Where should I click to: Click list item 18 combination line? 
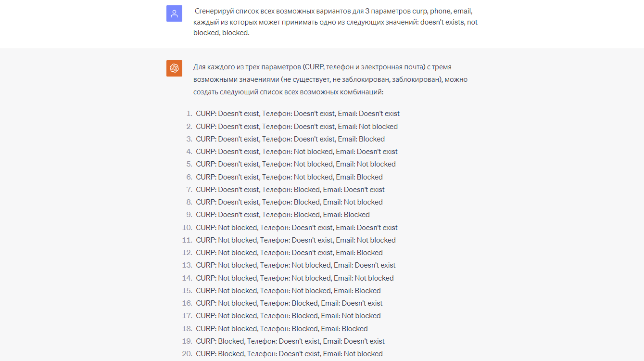pos(282,329)
